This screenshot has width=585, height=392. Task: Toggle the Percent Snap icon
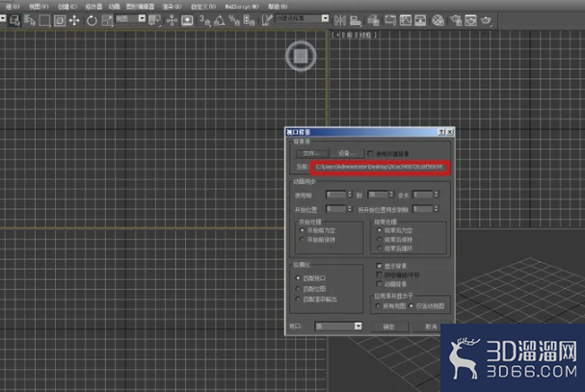pos(234,20)
